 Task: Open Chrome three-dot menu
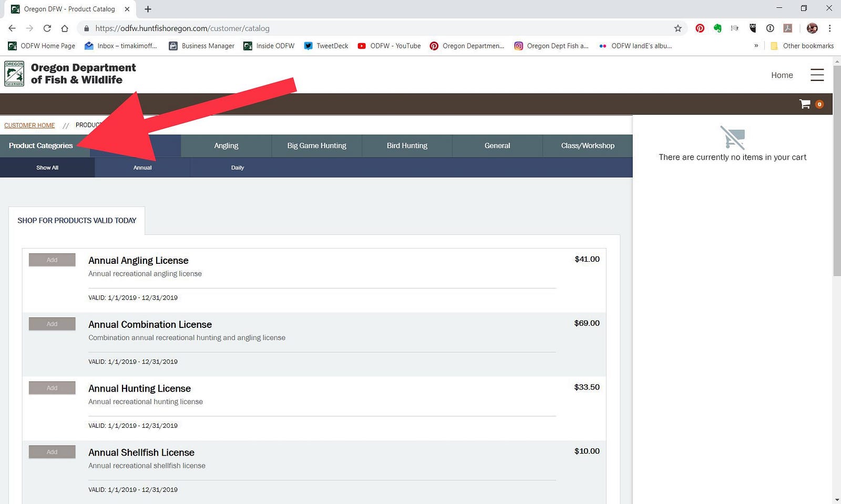point(830,28)
